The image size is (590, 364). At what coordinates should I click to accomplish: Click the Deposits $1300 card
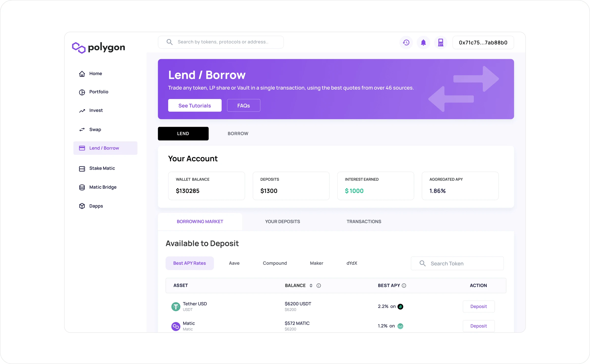[291, 186]
